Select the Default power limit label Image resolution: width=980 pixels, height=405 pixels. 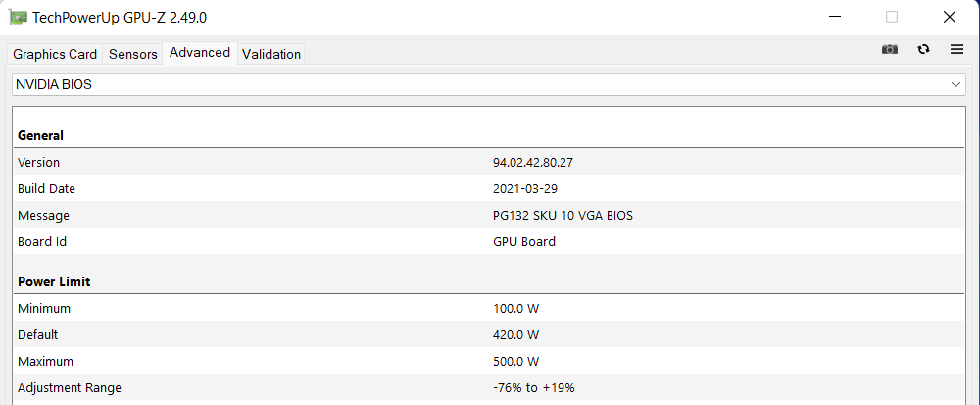37,335
